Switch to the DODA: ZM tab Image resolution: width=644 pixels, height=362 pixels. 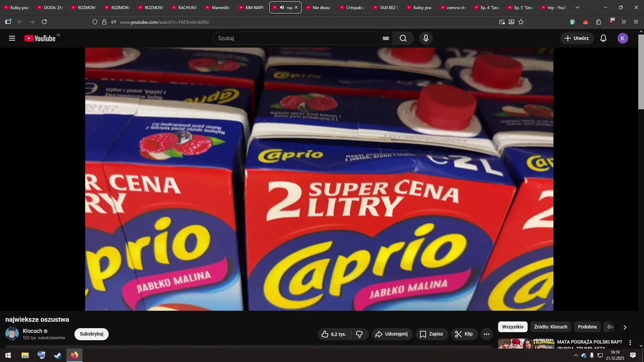[50, 8]
